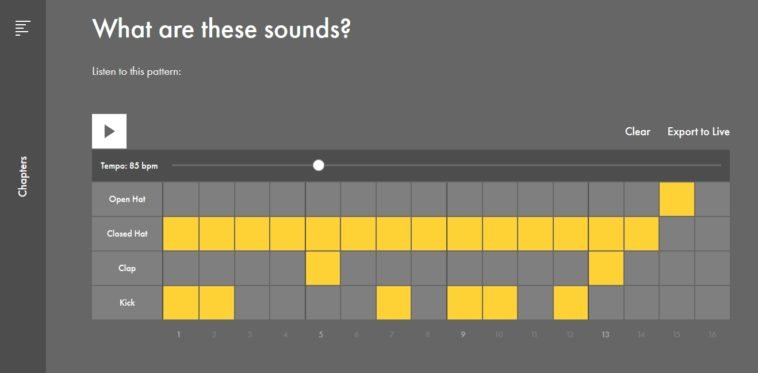The image size is (758, 373).
Task: Enable Closed Hat step 16
Action: point(713,234)
